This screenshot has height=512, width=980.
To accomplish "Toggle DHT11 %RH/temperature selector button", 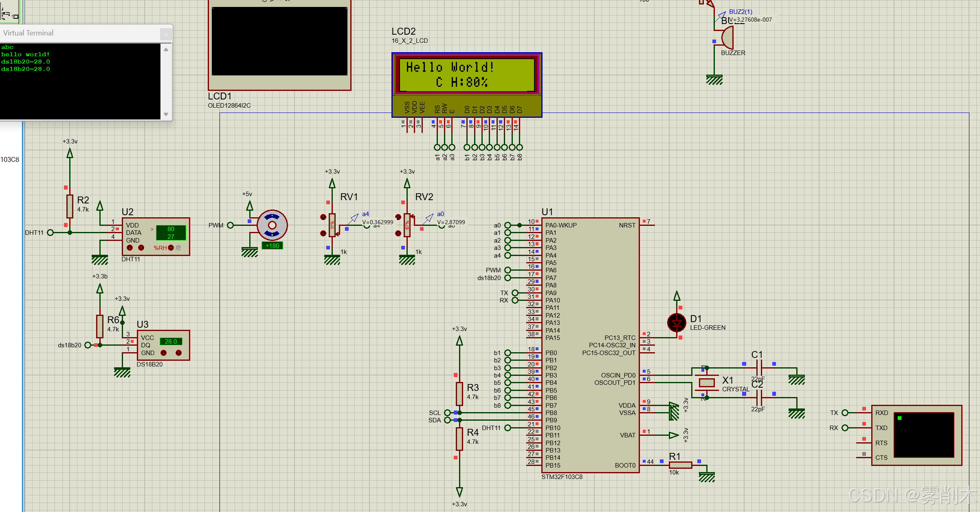I will coord(171,247).
